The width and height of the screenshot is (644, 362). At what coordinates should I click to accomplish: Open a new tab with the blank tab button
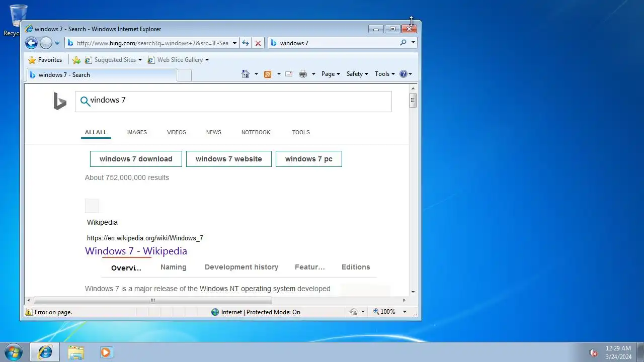tap(184, 75)
